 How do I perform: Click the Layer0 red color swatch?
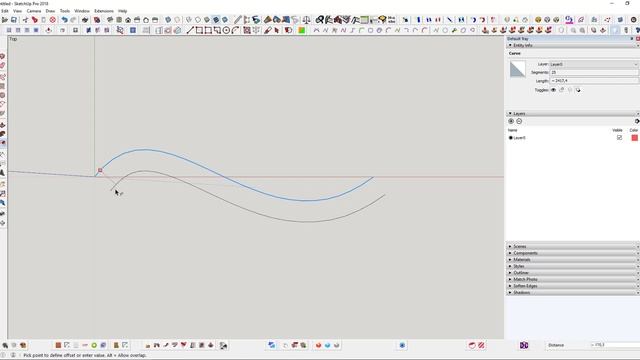tap(634, 138)
